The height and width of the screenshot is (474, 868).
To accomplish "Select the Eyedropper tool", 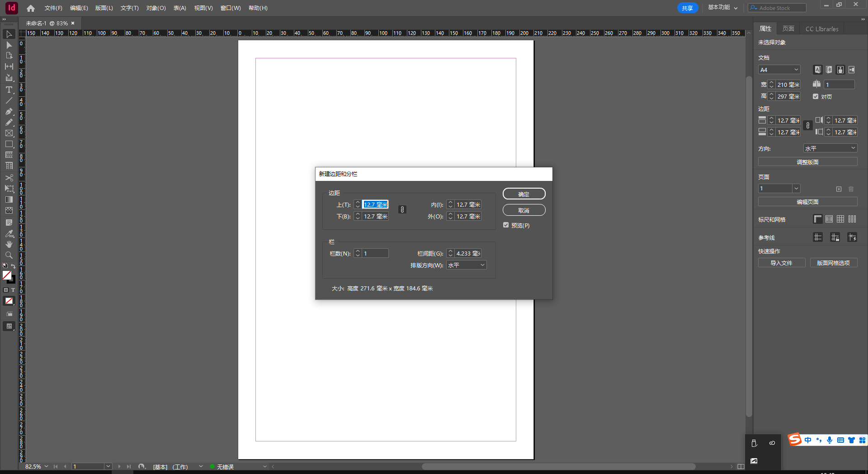I will (x=9, y=233).
